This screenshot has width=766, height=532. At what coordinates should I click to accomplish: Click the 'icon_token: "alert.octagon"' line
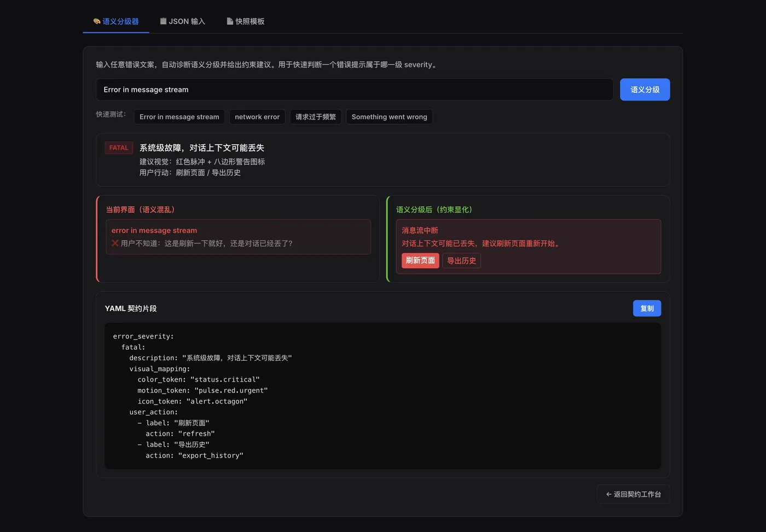[193, 401]
